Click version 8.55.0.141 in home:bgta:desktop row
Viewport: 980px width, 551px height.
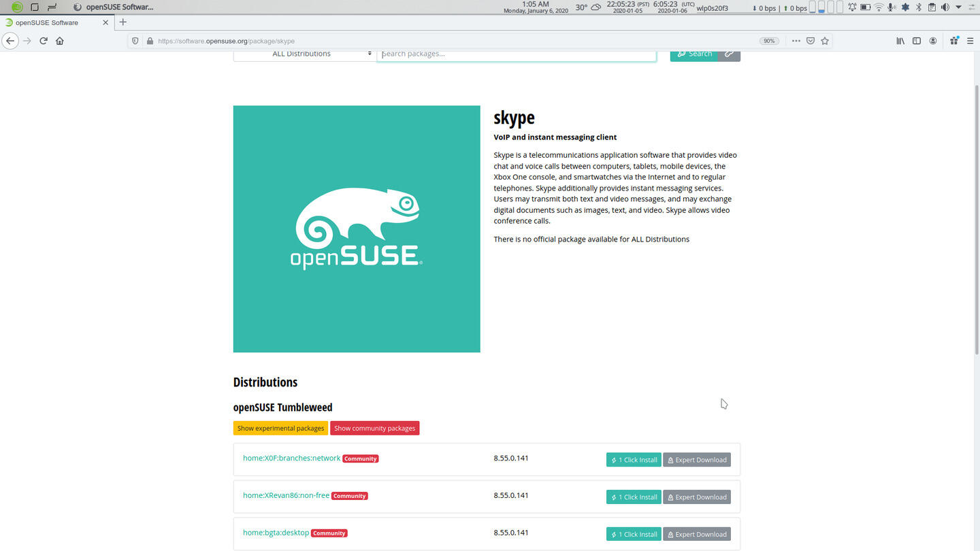(x=511, y=533)
